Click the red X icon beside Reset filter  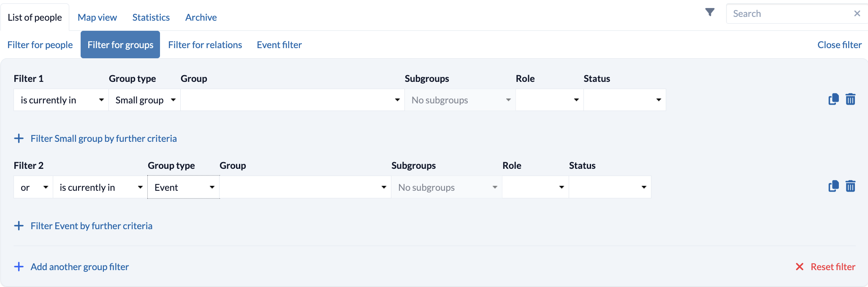tap(800, 267)
